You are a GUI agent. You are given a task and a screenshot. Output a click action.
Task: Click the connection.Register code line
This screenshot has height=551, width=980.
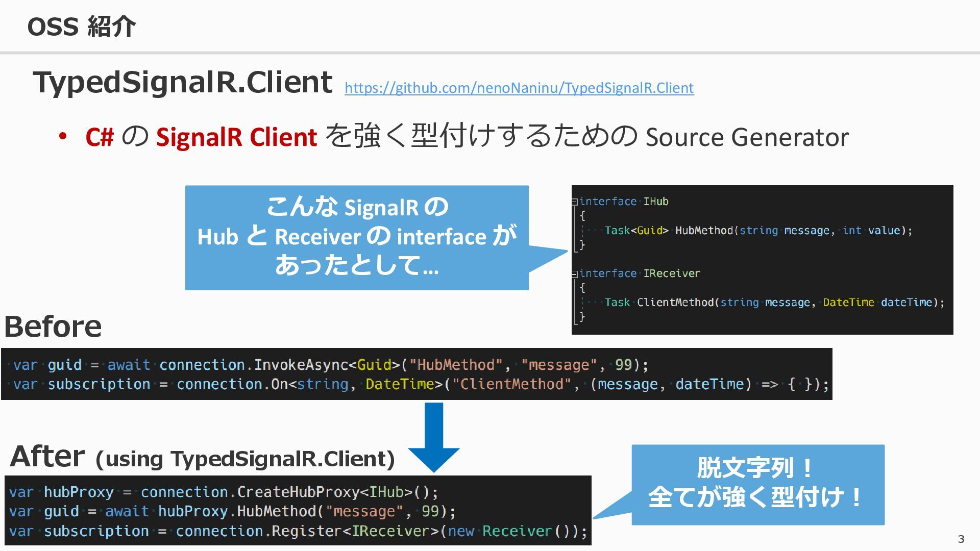click(x=297, y=532)
